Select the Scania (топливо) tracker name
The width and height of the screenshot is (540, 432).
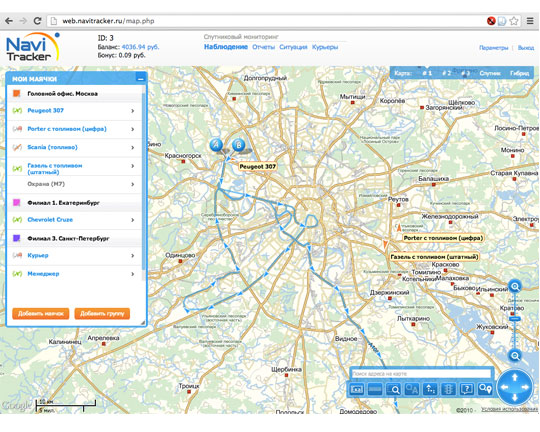coord(52,147)
